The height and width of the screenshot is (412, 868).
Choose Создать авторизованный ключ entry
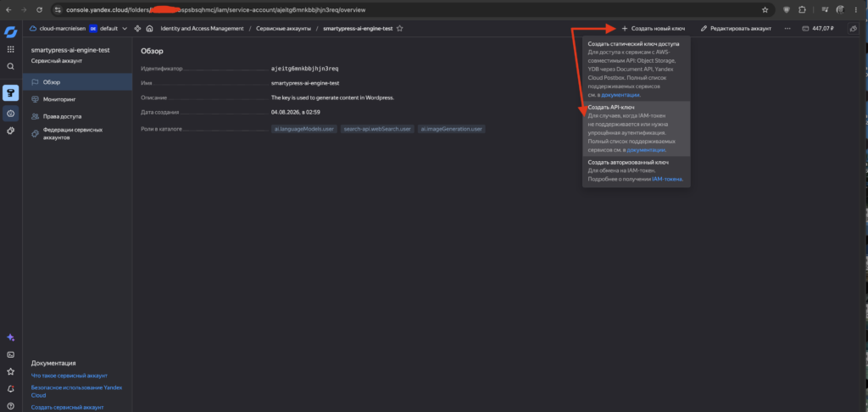(636, 171)
